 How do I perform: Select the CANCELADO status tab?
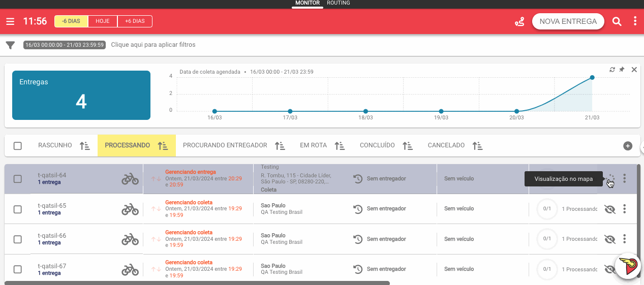point(446,145)
